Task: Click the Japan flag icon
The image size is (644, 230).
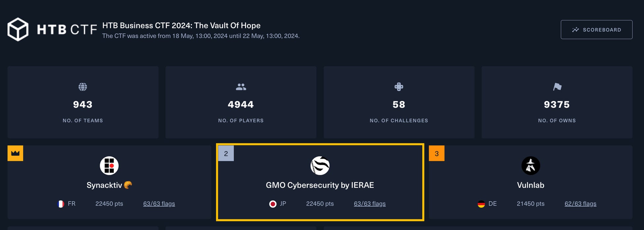Action: pos(273,204)
